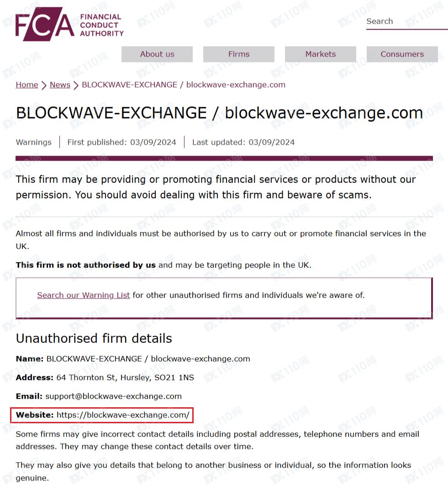
Task: Click the highlighted blockwave-exchange.com website URL
Action: click(x=123, y=415)
